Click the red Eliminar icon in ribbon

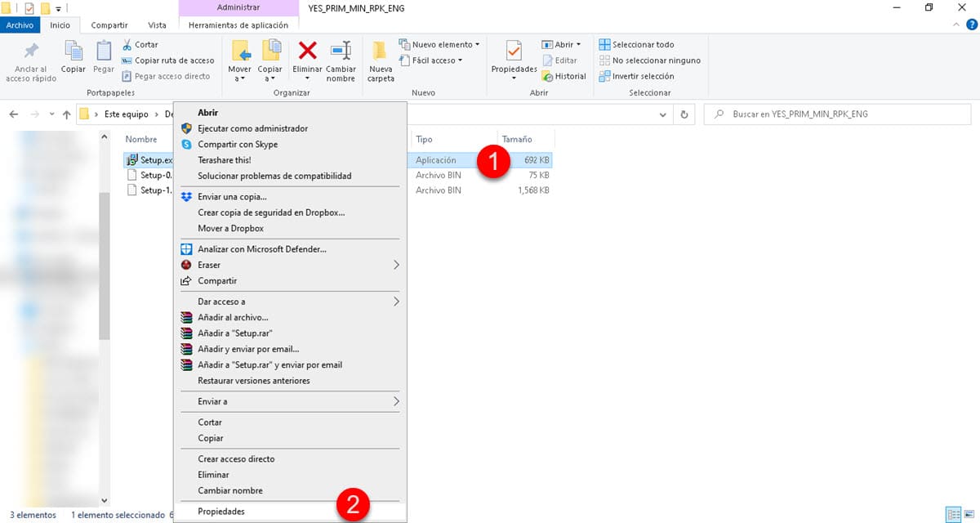pos(307,52)
